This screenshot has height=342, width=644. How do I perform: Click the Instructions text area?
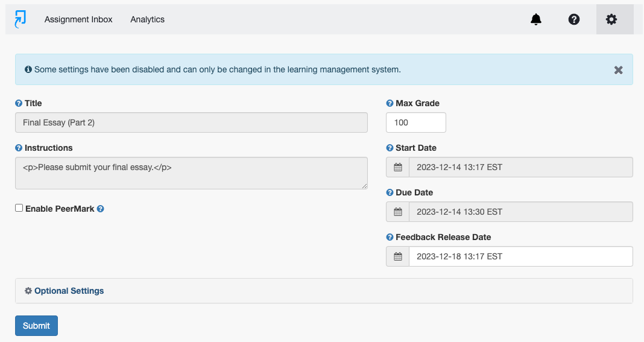[191, 173]
